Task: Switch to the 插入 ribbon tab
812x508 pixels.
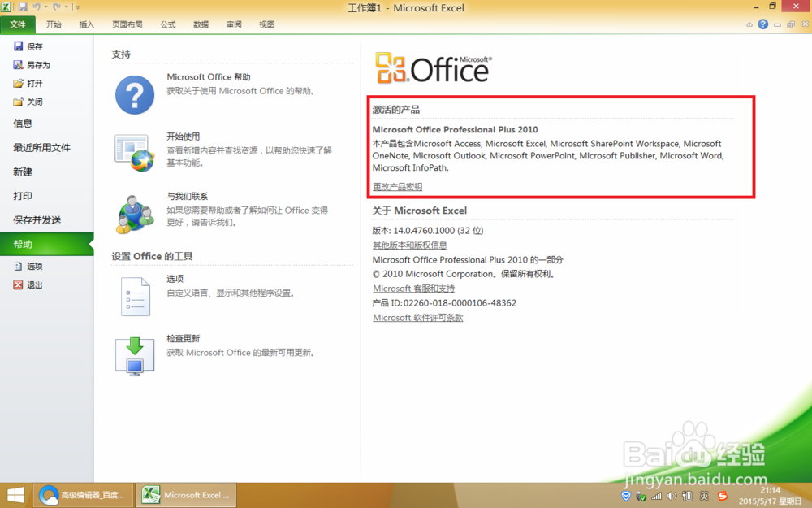Action: pyautogui.click(x=87, y=24)
